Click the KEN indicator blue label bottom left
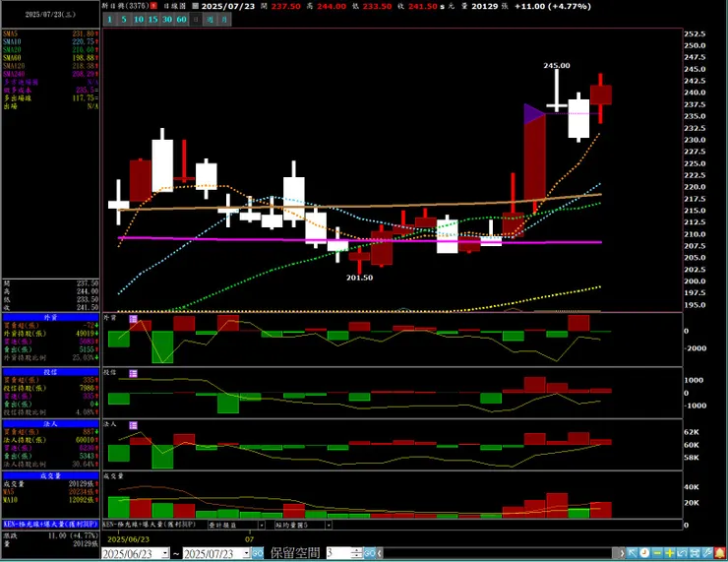This screenshot has width=728, height=562. click(50, 524)
